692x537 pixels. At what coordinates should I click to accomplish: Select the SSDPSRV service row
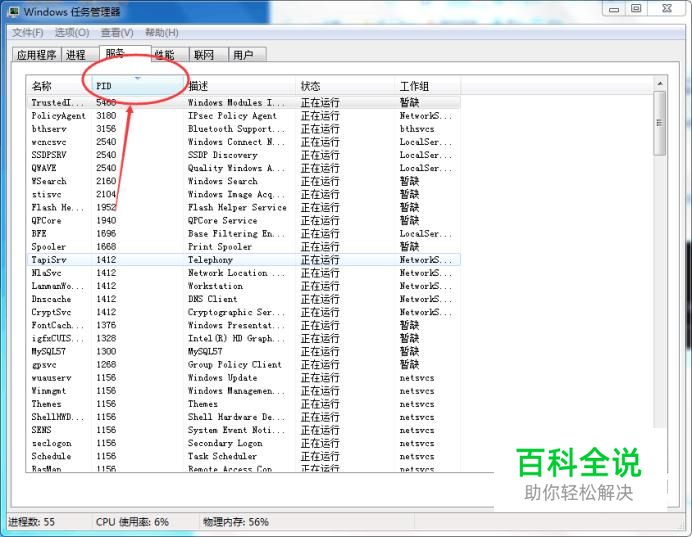pyautogui.click(x=244, y=155)
